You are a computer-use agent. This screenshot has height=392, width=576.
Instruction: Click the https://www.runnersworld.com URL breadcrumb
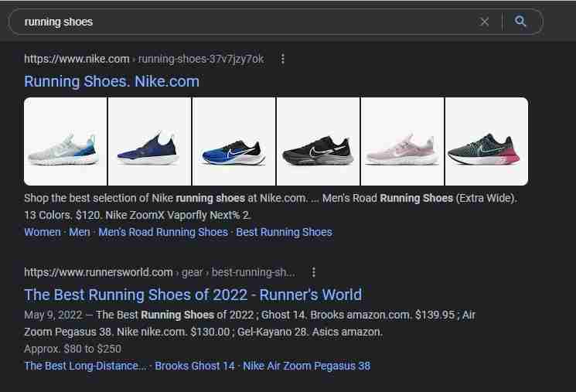(x=98, y=272)
